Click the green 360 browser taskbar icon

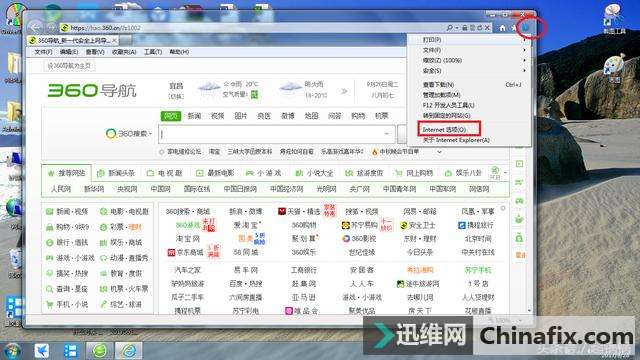tap(99, 350)
